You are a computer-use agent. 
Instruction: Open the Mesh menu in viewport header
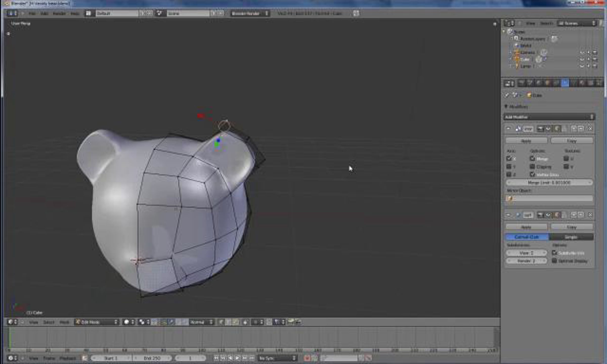(x=64, y=322)
